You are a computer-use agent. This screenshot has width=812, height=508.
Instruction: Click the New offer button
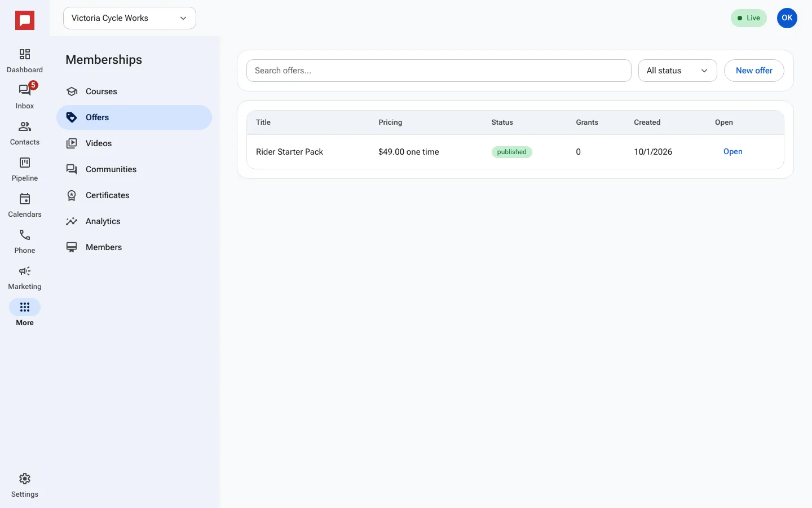pos(754,71)
